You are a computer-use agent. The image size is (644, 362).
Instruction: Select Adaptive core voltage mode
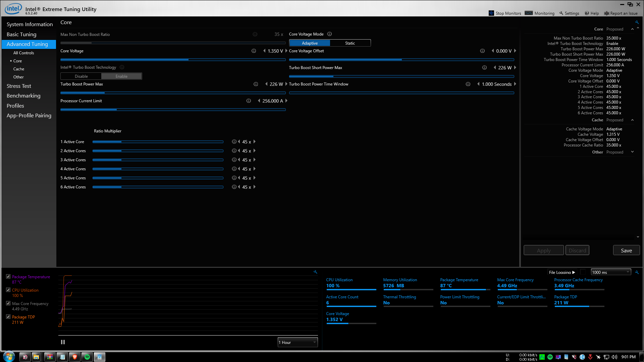tap(310, 43)
